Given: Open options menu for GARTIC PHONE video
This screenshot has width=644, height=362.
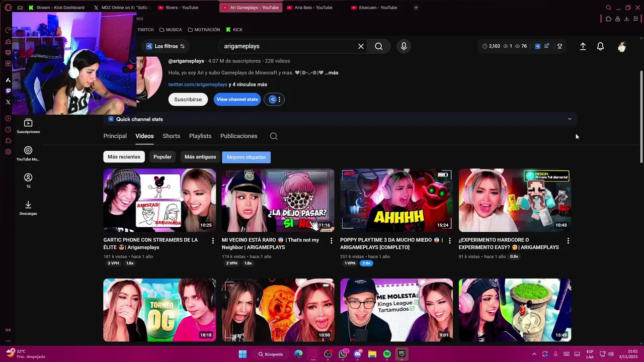Looking at the screenshot, I should (213, 241).
